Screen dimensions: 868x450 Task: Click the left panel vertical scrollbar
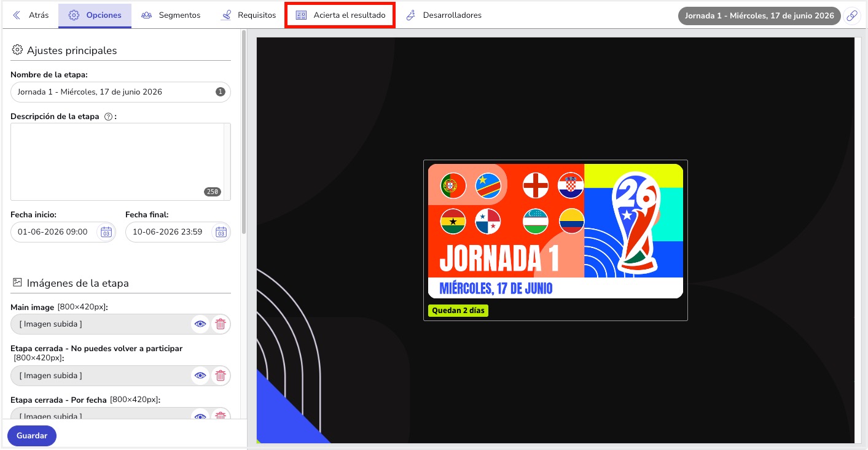(244, 132)
